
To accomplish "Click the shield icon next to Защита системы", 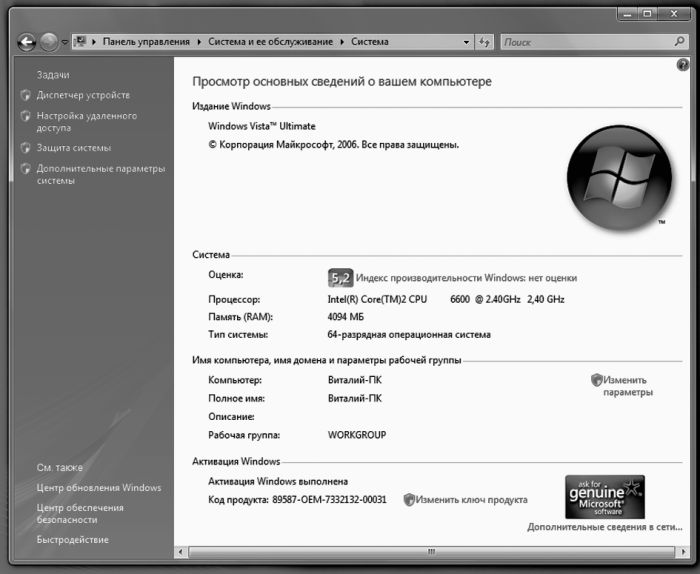I will [x=26, y=148].
